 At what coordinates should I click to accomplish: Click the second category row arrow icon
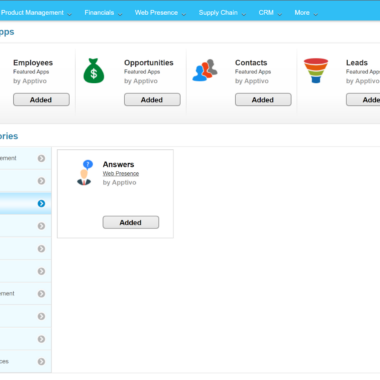pyautogui.click(x=41, y=181)
